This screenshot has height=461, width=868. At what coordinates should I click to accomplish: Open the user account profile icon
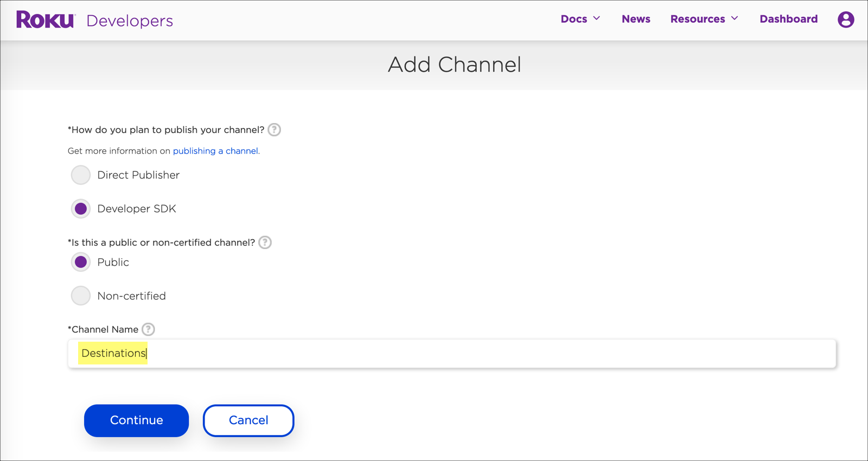(x=845, y=20)
